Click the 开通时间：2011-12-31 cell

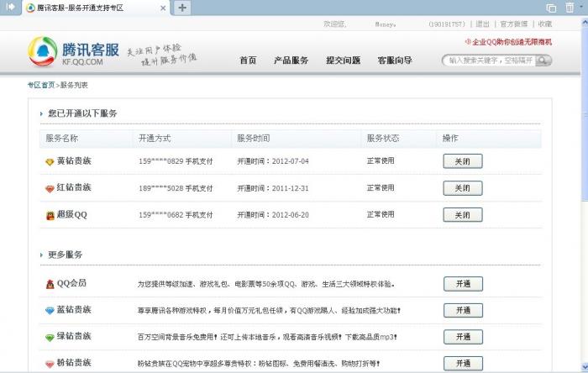tap(273, 188)
